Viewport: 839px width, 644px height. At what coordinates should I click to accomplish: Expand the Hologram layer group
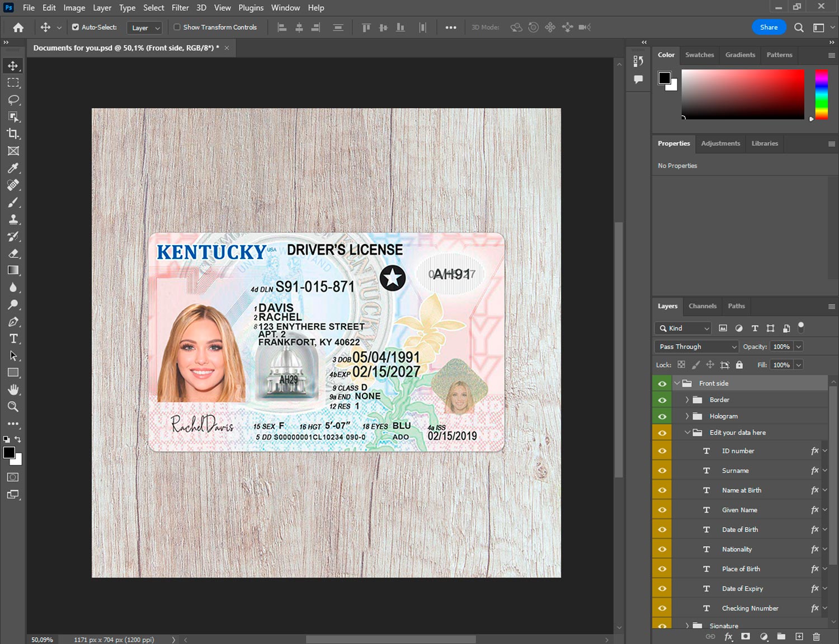click(x=687, y=416)
